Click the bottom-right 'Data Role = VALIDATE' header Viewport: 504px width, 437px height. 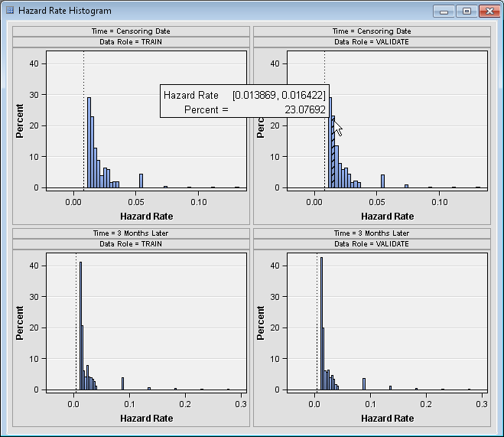pyautogui.click(x=372, y=243)
